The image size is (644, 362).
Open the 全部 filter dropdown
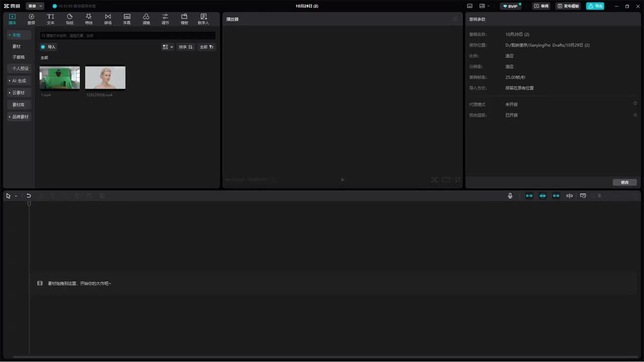pos(207,47)
